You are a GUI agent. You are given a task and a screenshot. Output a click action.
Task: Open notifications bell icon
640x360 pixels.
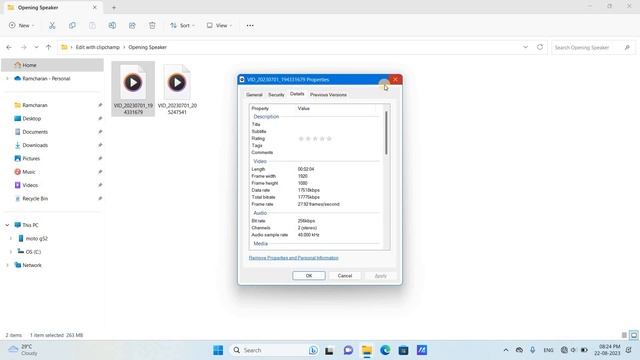point(629,350)
